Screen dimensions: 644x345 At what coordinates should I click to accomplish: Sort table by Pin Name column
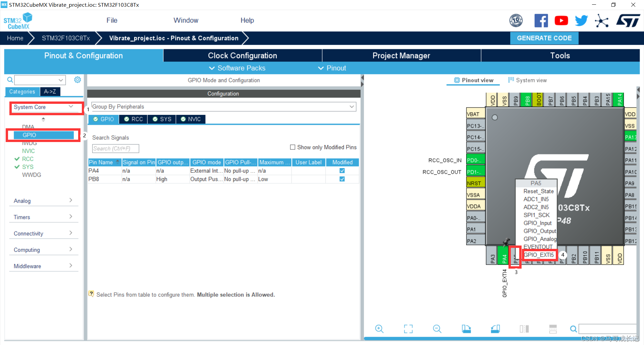click(105, 162)
